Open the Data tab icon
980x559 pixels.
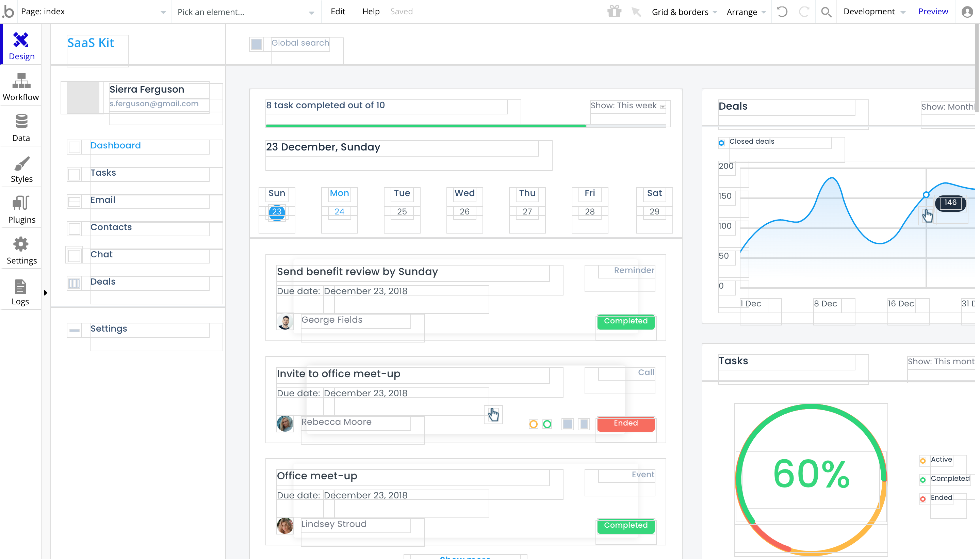coord(21,122)
